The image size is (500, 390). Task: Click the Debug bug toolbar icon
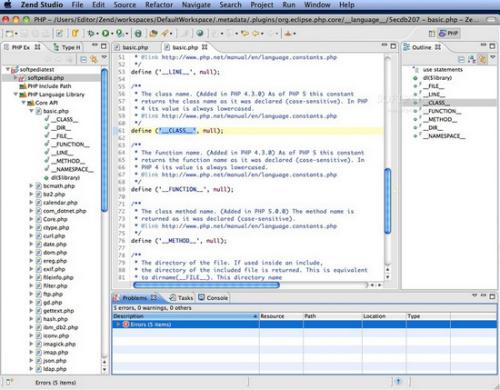tap(91, 33)
